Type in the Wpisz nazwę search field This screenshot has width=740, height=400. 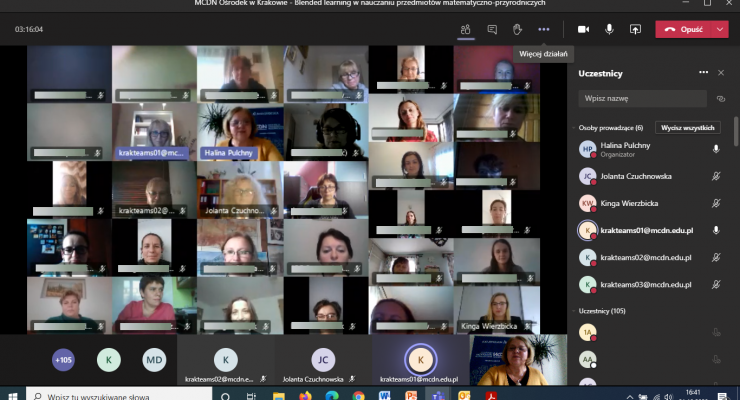(x=640, y=99)
